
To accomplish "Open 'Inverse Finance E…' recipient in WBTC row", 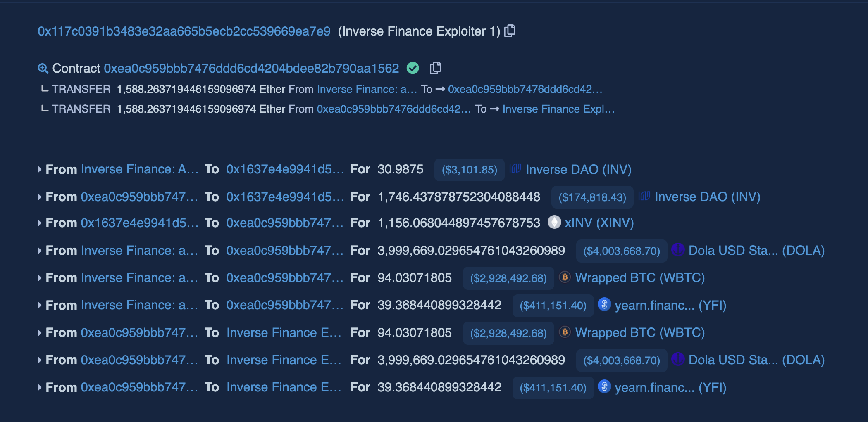I will tap(284, 333).
